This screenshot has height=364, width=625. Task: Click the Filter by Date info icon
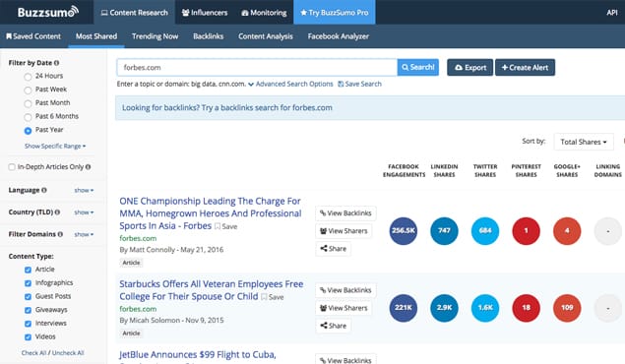tap(57, 63)
